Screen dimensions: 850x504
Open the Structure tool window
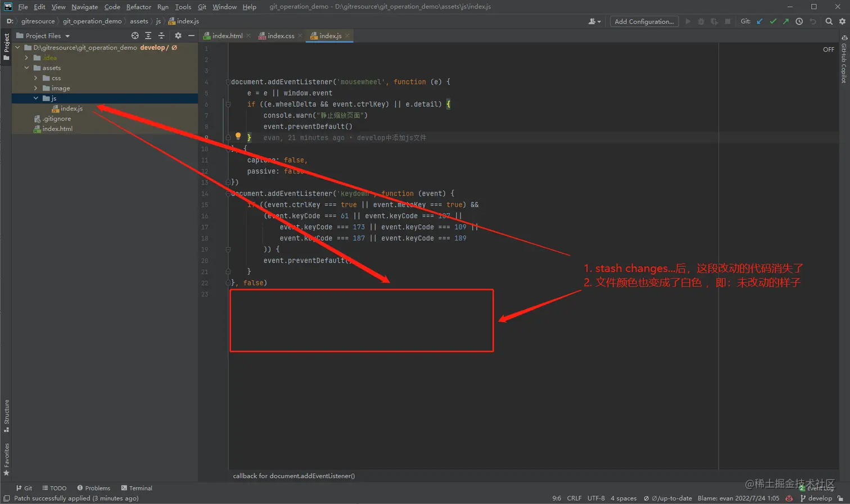6,416
